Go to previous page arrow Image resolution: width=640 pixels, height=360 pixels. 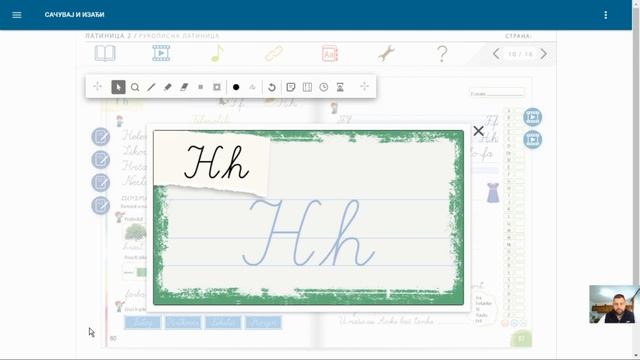496,54
